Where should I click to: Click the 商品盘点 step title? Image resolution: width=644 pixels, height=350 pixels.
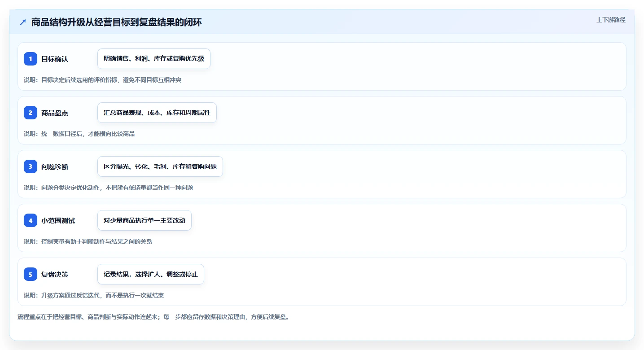tap(55, 113)
